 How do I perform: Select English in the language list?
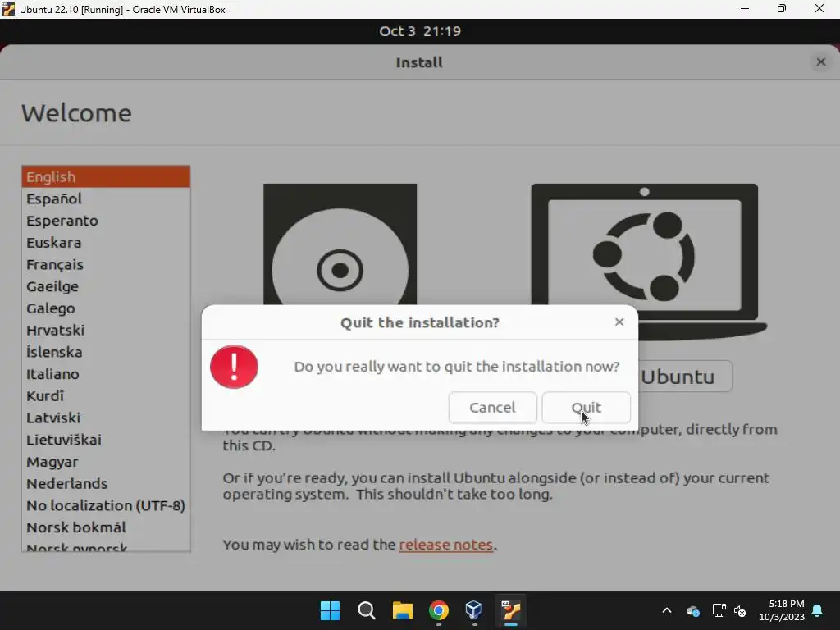106,177
